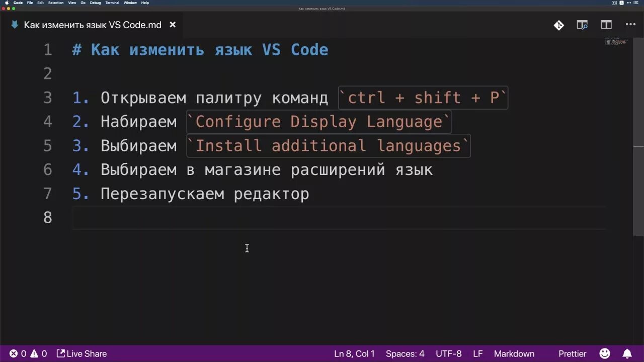
Task: Open the notifications bell
Action: 626,353
